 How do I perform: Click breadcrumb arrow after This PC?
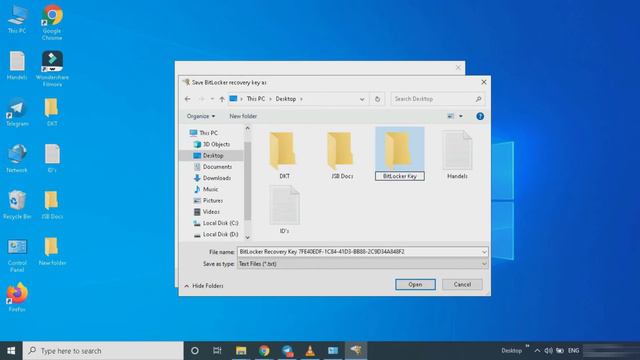click(270, 99)
